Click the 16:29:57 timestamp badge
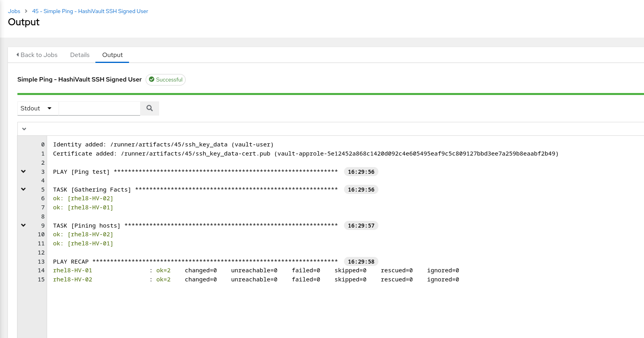 coord(361,226)
